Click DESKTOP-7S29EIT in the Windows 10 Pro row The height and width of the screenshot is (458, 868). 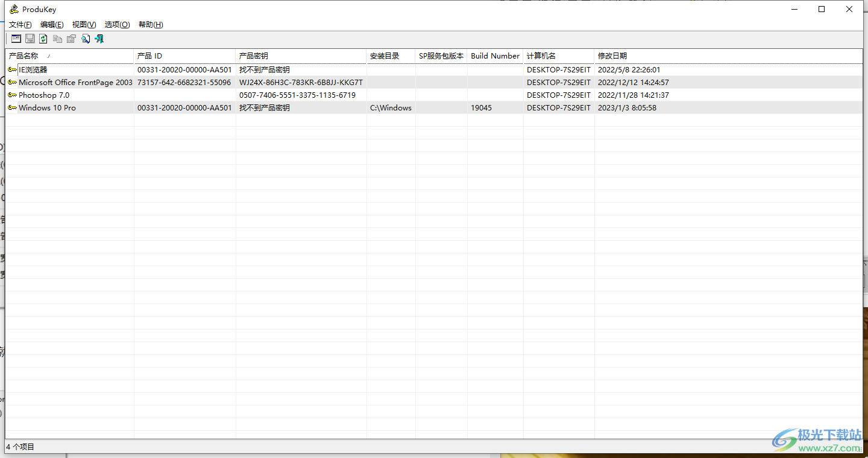[559, 107]
